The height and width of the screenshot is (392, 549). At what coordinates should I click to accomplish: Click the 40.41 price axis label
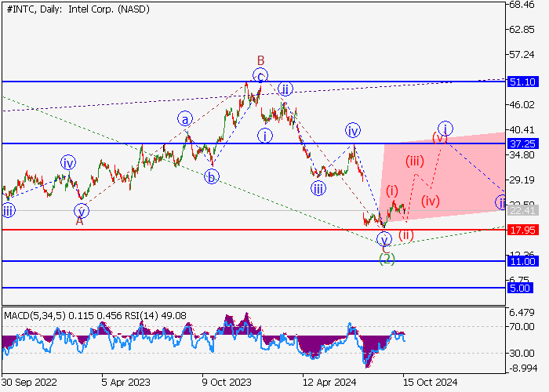[522, 130]
